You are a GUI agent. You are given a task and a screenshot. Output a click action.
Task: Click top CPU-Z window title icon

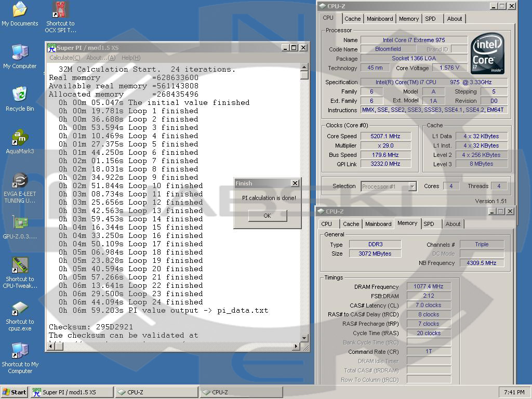point(322,6)
